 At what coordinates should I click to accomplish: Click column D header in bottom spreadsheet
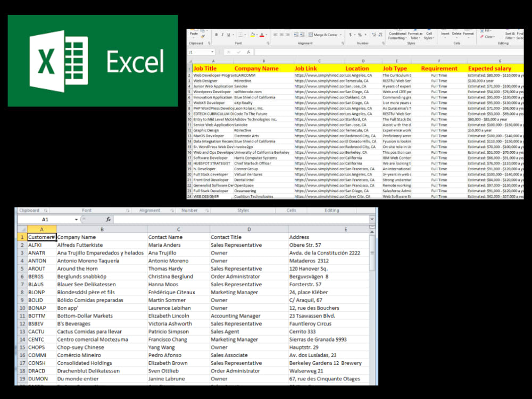tap(249, 229)
